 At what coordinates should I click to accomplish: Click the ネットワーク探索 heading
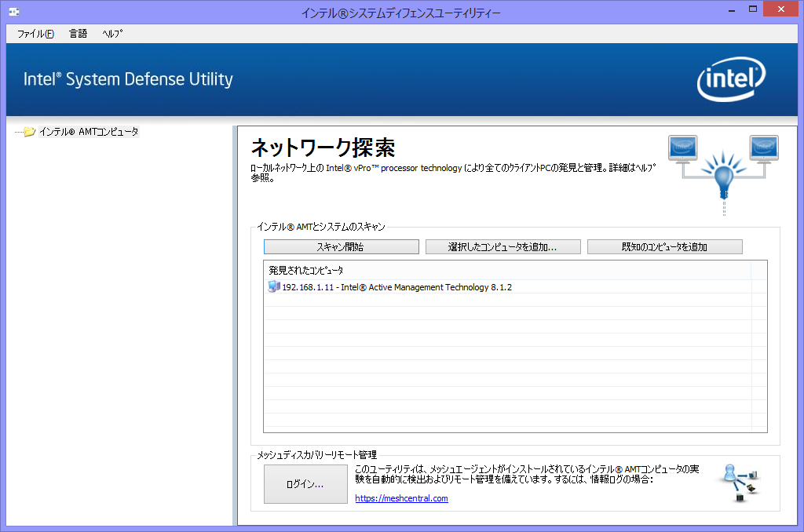click(x=323, y=148)
